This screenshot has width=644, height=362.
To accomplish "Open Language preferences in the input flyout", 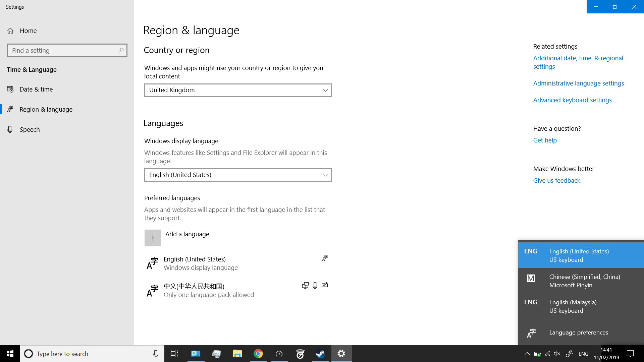I will [578, 333].
